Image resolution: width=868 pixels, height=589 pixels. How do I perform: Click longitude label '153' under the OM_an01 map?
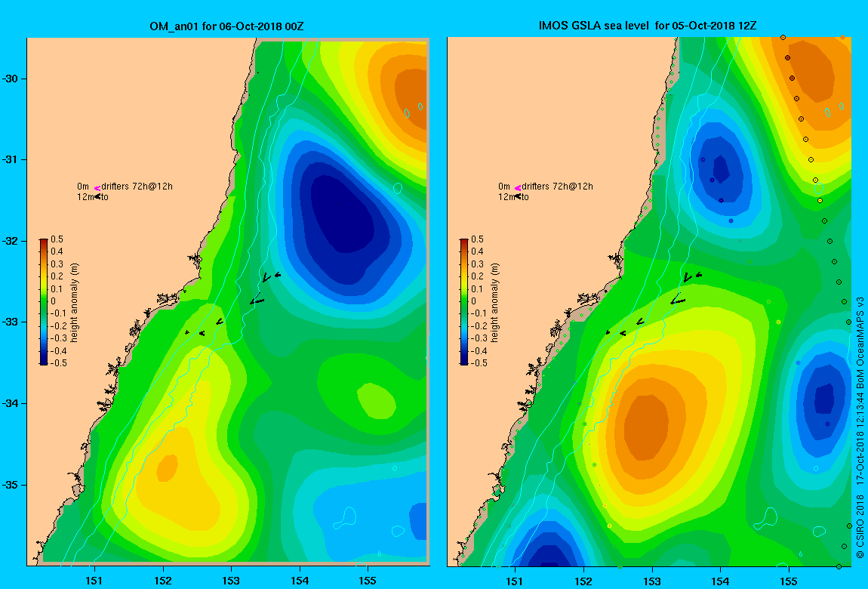click(231, 581)
